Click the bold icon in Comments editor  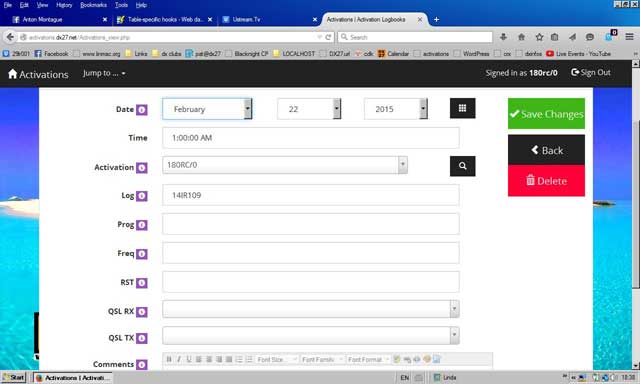point(169,359)
